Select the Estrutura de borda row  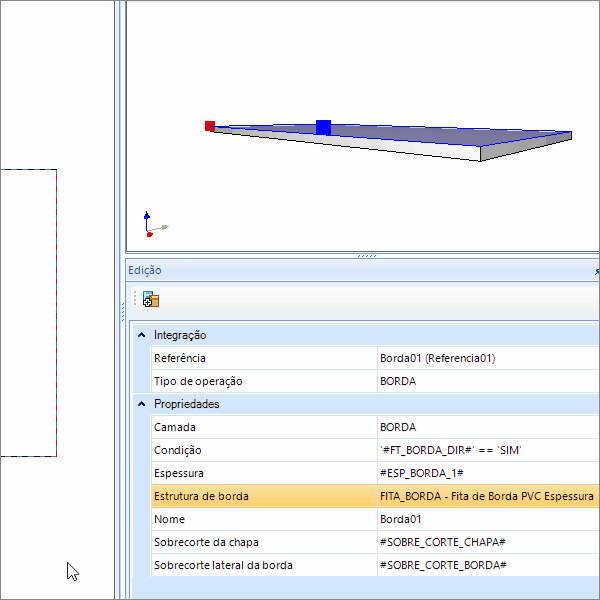(375, 496)
